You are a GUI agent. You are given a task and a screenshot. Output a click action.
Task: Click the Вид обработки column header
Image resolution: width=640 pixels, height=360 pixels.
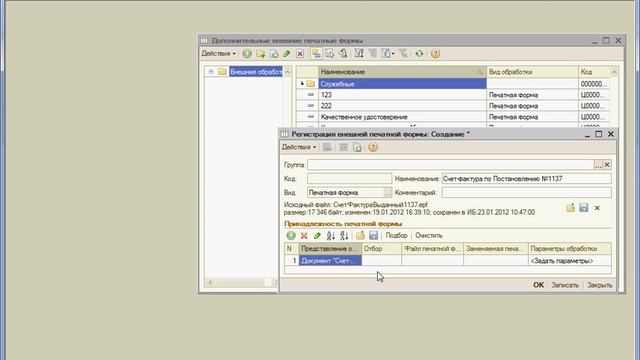pyautogui.click(x=532, y=72)
